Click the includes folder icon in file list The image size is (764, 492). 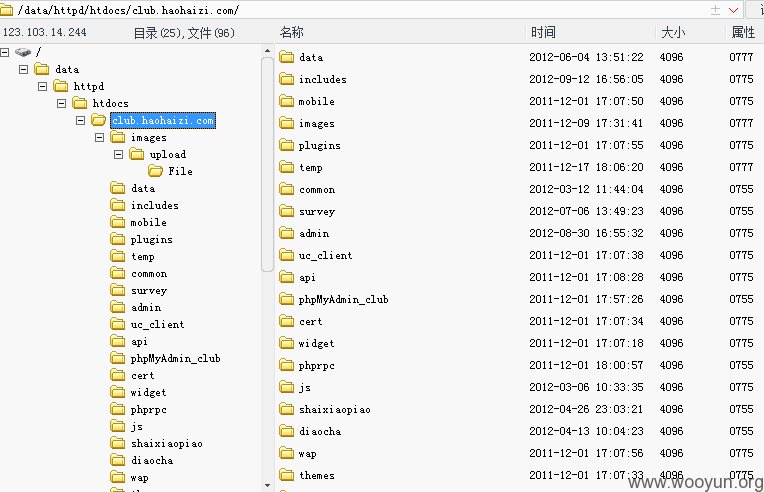pyautogui.click(x=286, y=79)
